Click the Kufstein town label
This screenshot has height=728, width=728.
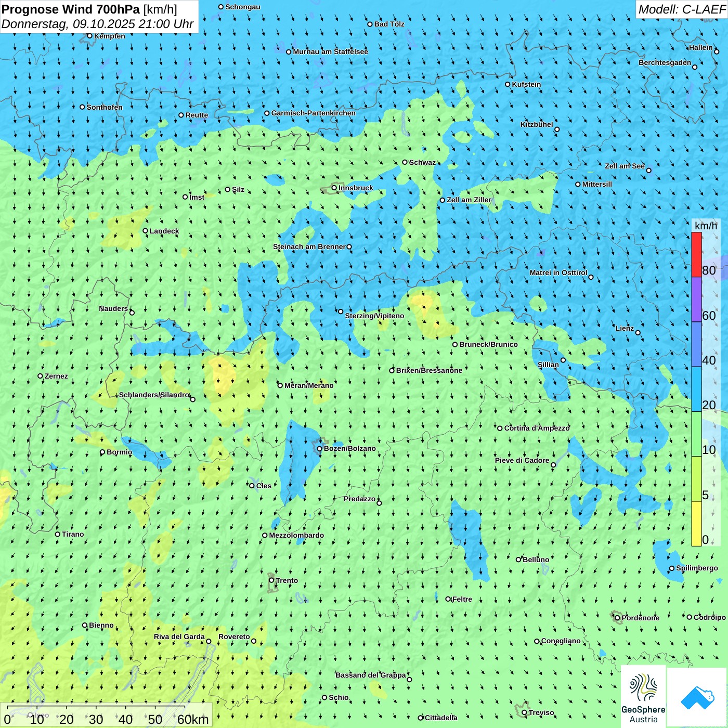(526, 84)
